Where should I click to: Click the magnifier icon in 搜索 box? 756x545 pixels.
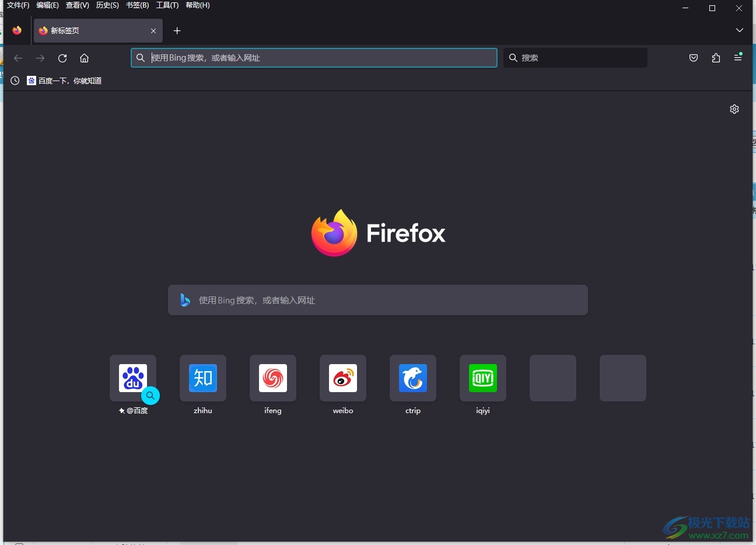[513, 58]
